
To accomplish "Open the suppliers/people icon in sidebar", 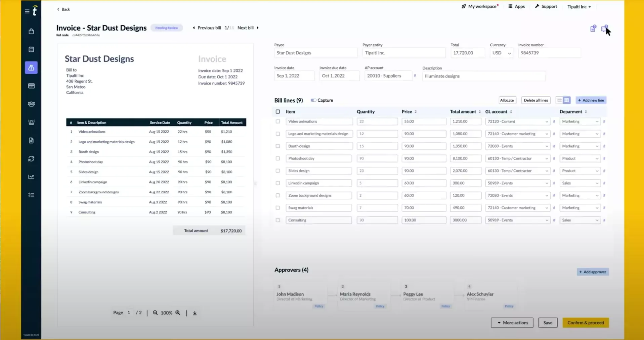I will [31, 104].
